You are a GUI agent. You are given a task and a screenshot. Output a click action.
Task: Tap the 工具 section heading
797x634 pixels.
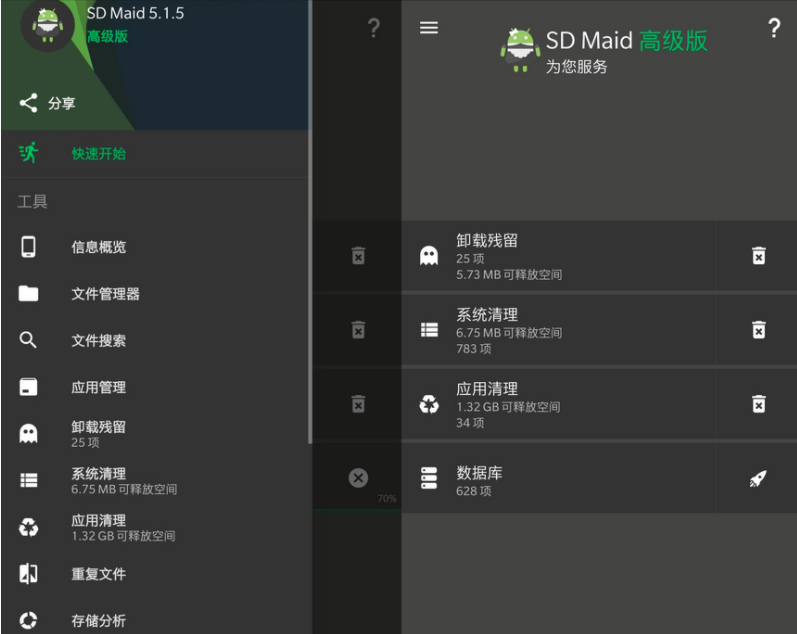pos(32,201)
